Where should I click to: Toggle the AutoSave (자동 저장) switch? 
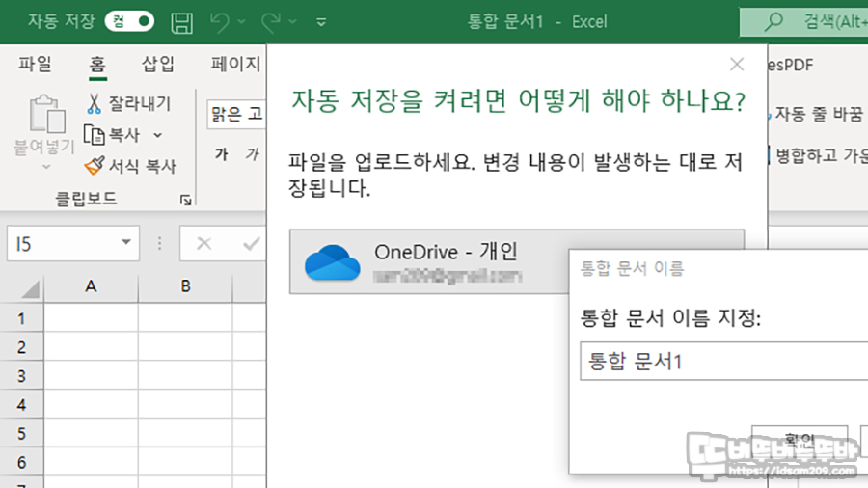[129, 21]
